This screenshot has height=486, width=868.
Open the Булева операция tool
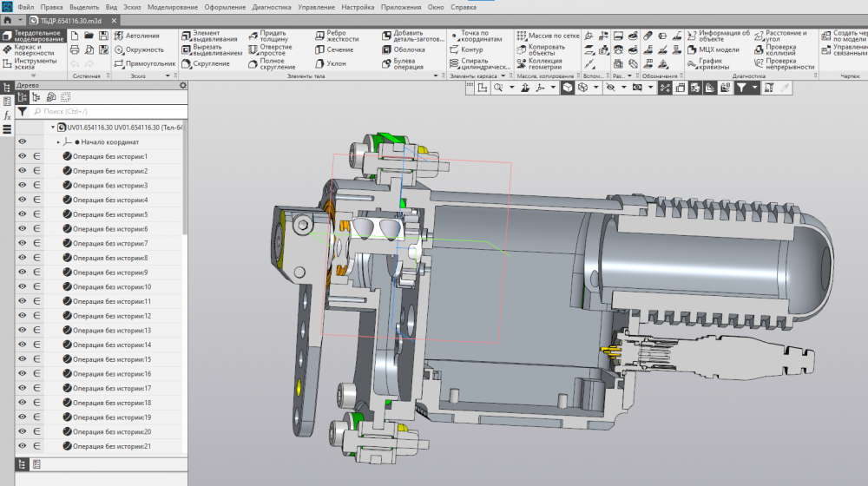coord(403,64)
